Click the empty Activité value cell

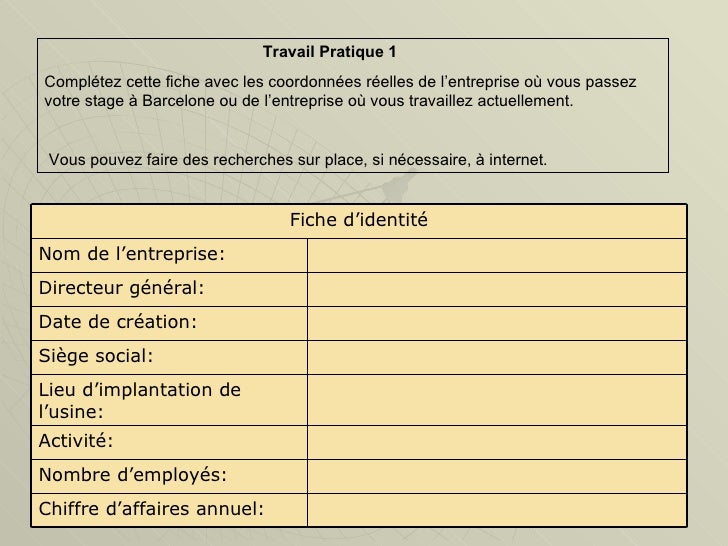[x=497, y=442]
